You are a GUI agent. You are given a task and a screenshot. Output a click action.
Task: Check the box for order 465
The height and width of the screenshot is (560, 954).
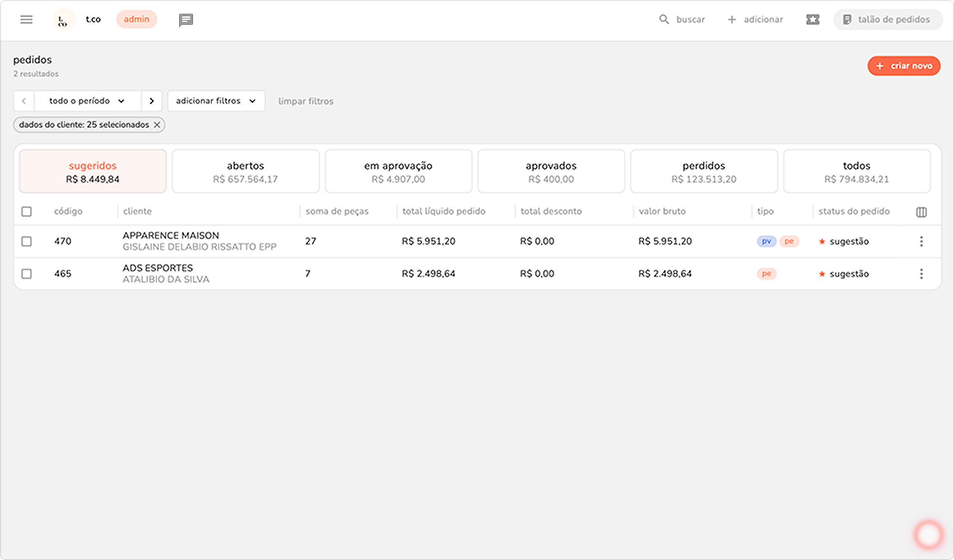pyautogui.click(x=27, y=274)
